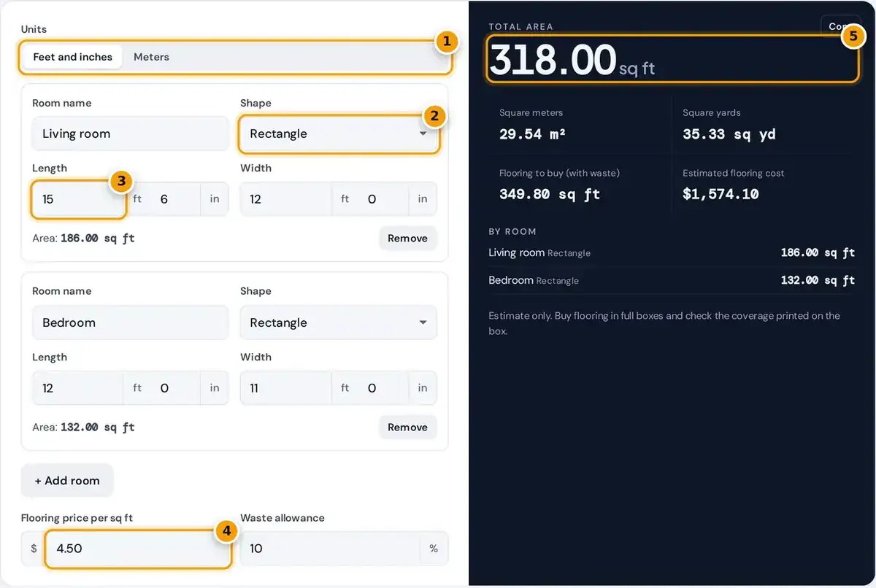This screenshot has height=588, width=876.
Task: Click the Area: 132.00 sq ft readout
Action: 84,428
